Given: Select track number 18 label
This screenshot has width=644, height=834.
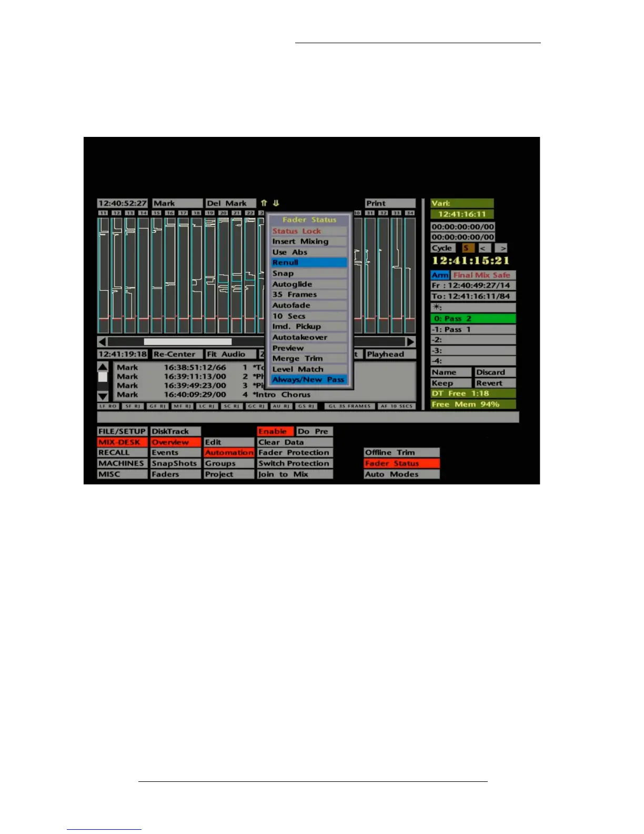Looking at the screenshot, I should 196,213.
